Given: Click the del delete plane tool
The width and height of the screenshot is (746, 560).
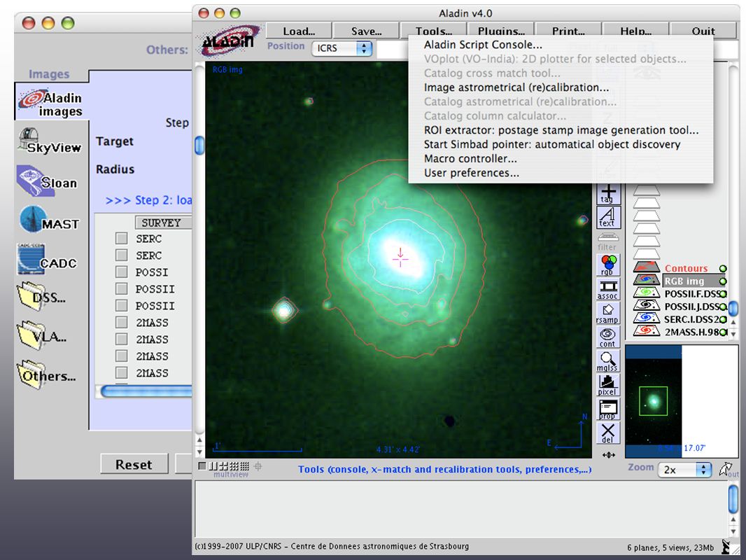Looking at the screenshot, I should pyautogui.click(x=609, y=433).
